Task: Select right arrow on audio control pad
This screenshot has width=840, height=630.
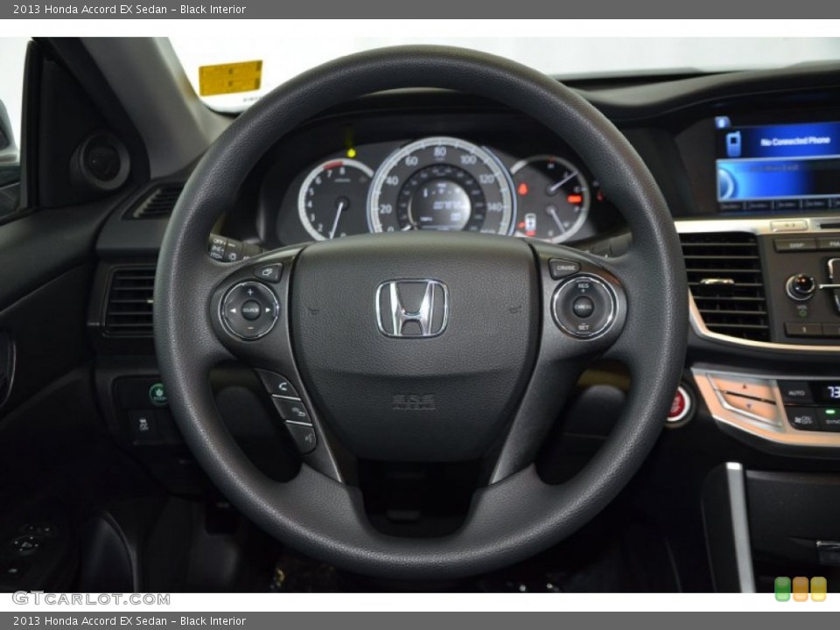Action: point(269,310)
